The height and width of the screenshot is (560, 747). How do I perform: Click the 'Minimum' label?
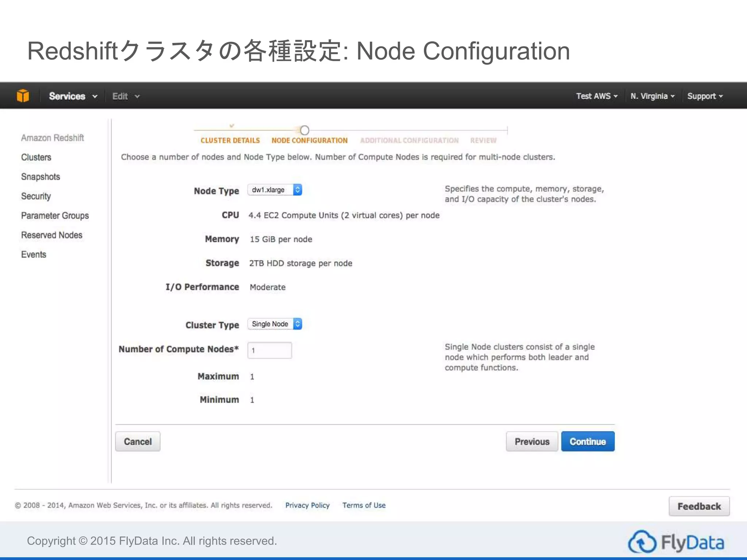[219, 400]
